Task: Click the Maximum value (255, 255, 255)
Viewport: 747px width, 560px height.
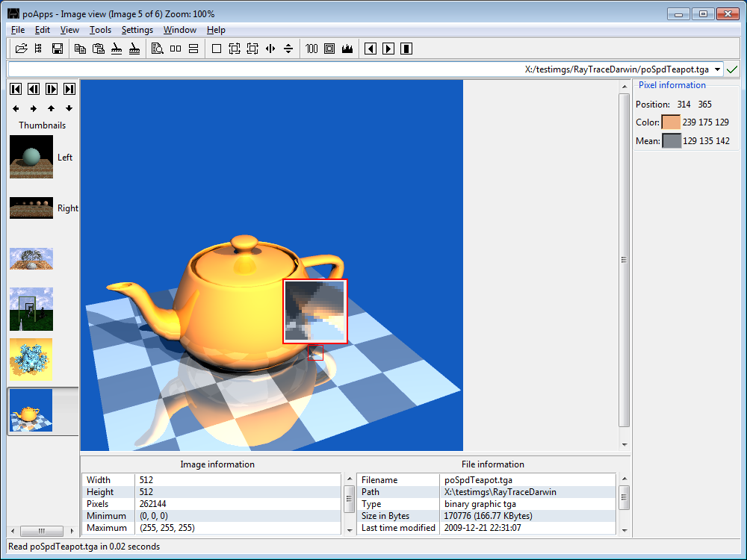Action: 167,528
